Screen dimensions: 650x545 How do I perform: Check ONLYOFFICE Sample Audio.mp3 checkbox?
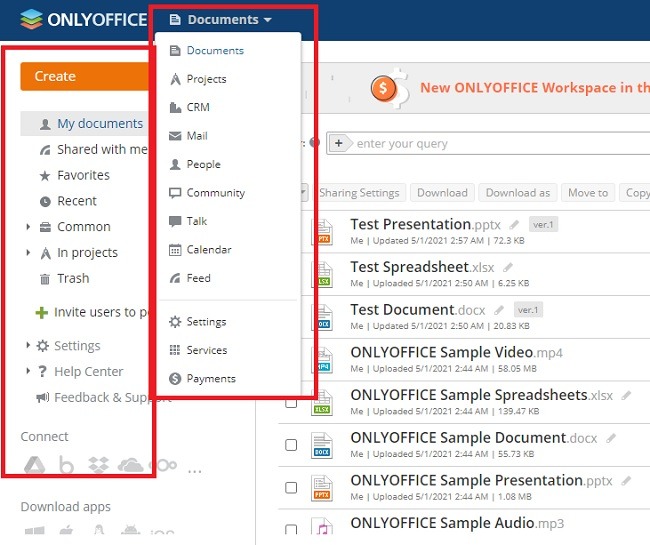tap(291, 530)
